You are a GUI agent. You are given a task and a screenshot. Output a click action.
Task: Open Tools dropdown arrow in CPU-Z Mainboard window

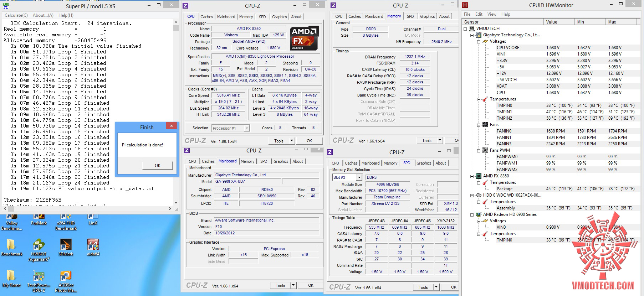point(293,285)
